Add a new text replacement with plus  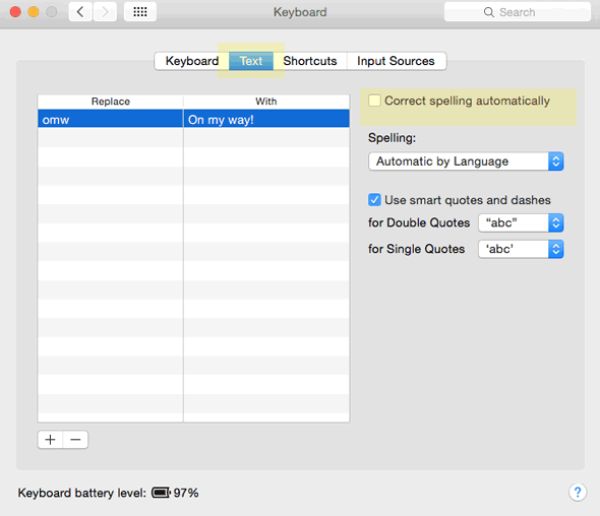(50, 440)
